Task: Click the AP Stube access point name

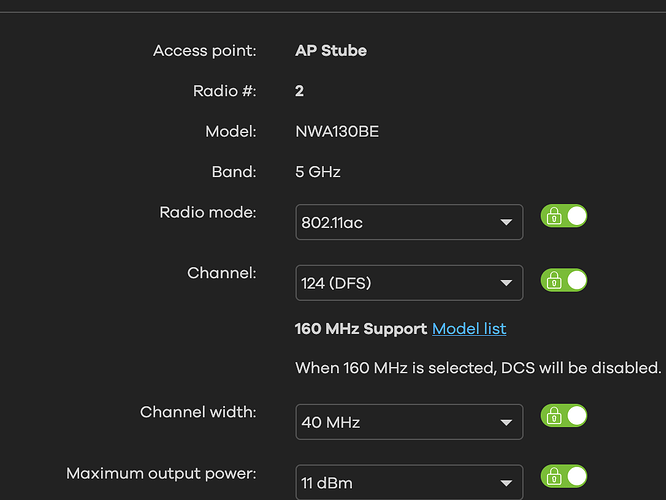Action: click(331, 50)
